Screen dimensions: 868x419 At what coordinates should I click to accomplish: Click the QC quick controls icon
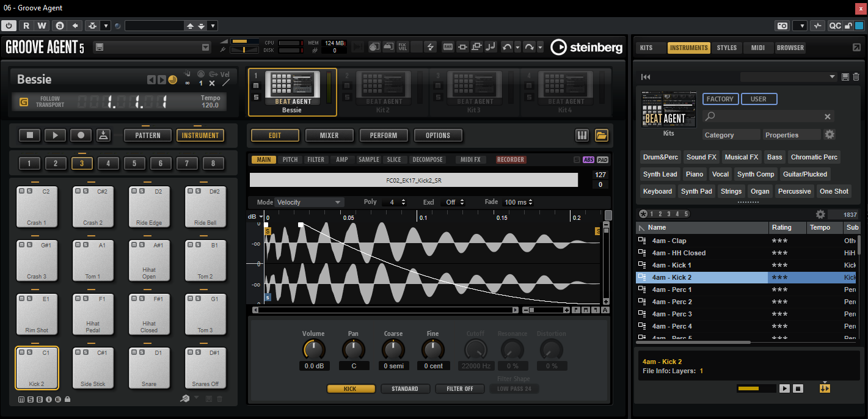[834, 26]
